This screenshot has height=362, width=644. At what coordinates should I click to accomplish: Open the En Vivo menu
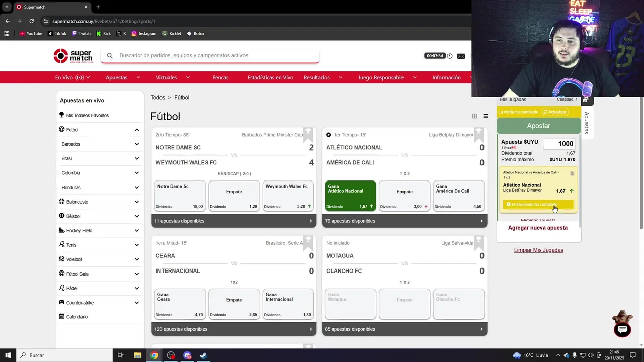(x=72, y=78)
